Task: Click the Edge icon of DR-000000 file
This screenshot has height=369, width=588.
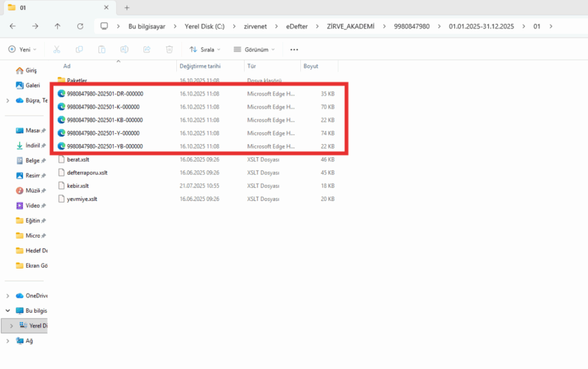Action: tap(61, 94)
